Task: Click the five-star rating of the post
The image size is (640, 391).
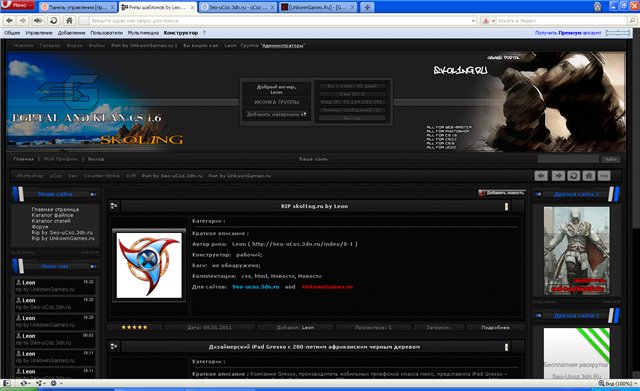Action: [134, 327]
